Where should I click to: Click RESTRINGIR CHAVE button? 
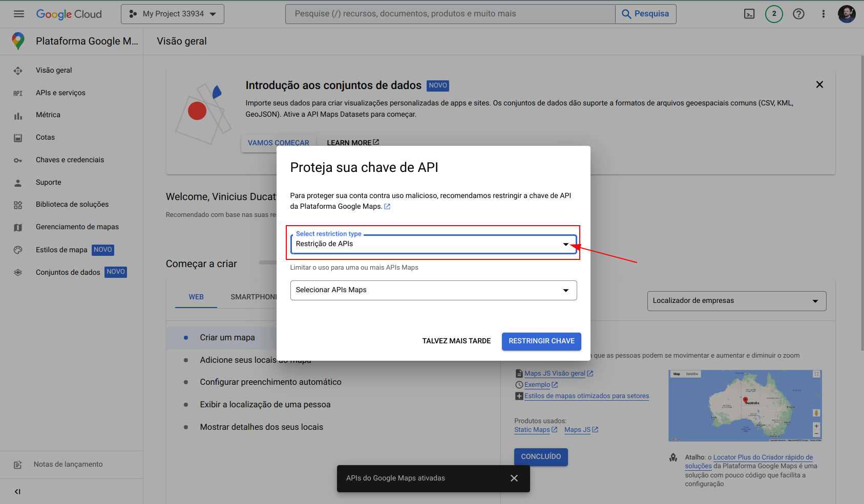coord(541,341)
